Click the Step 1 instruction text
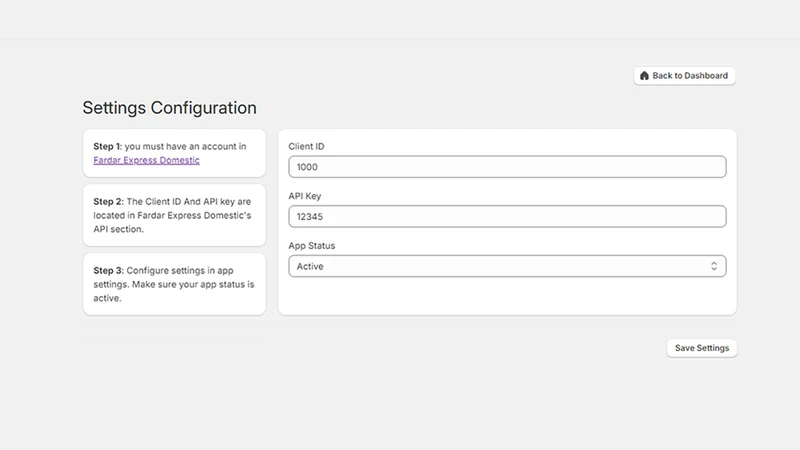Image resolution: width=800 pixels, height=450 pixels. (170, 153)
